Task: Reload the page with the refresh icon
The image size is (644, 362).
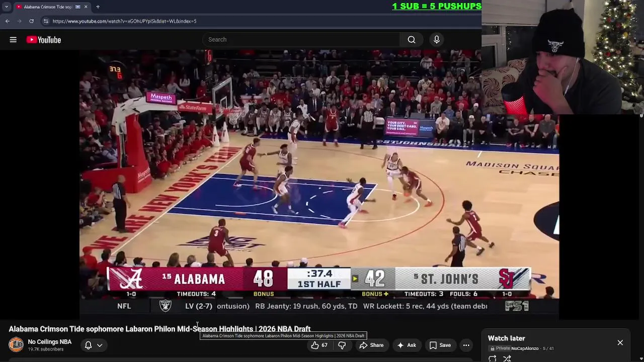Action: tap(31, 21)
